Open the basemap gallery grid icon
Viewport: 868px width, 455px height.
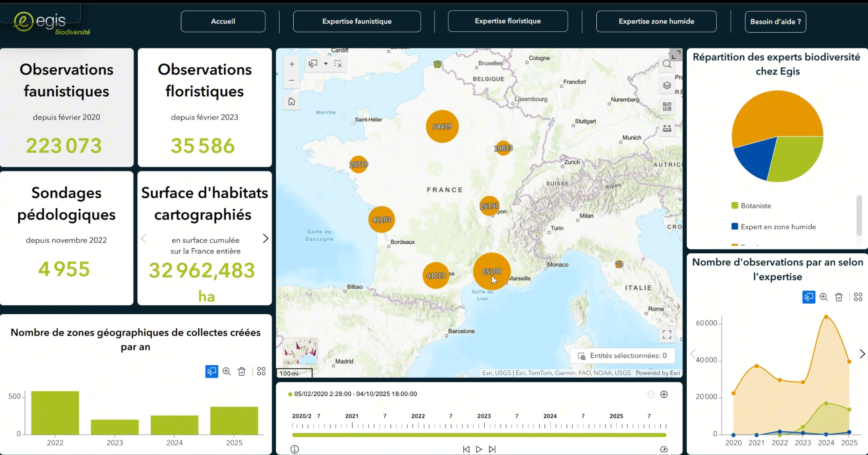(x=667, y=107)
